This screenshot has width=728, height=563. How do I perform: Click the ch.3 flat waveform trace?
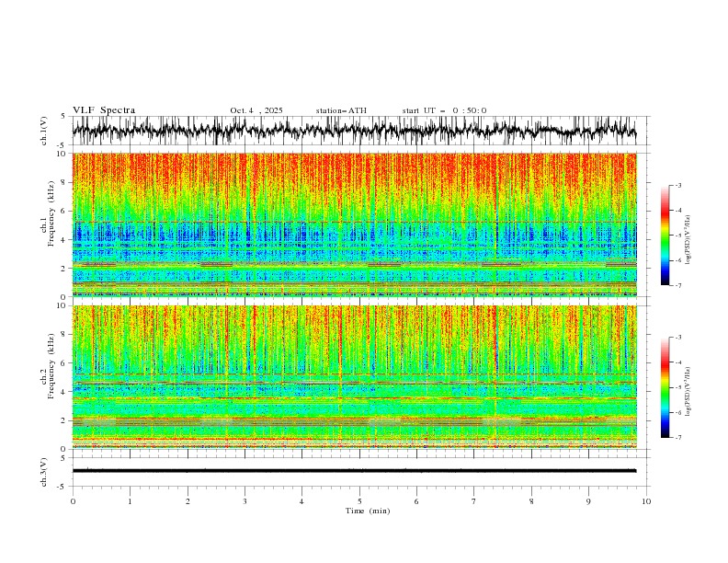click(x=354, y=471)
